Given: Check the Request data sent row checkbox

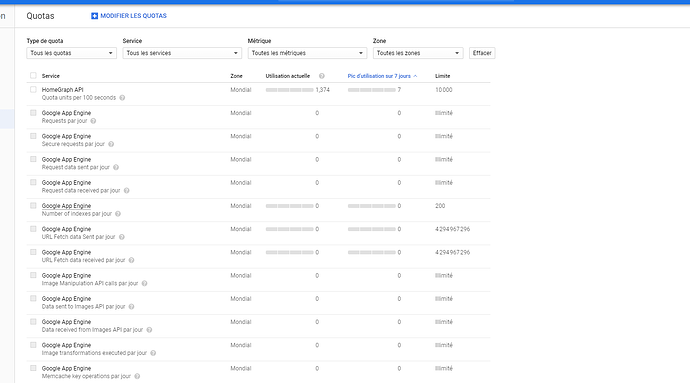Looking at the screenshot, I should coord(33,159).
